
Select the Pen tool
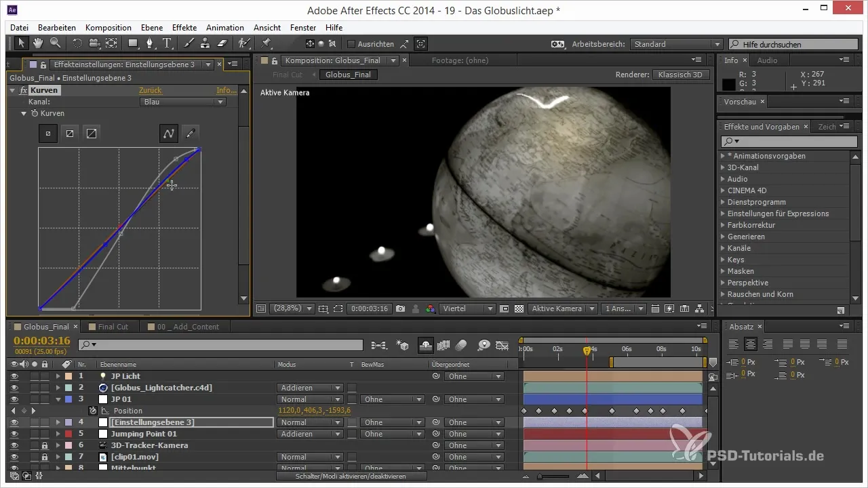tap(150, 43)
